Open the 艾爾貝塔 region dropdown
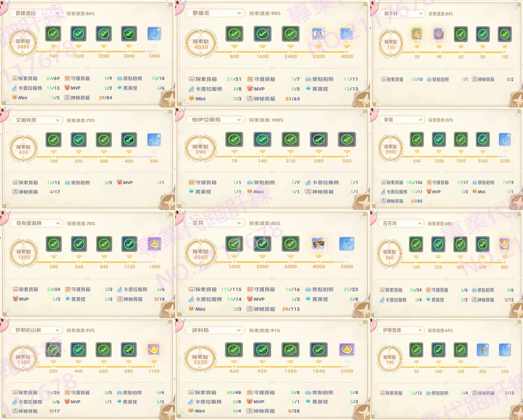The width and height of the screenshot is (523, 420). (36, 120)
